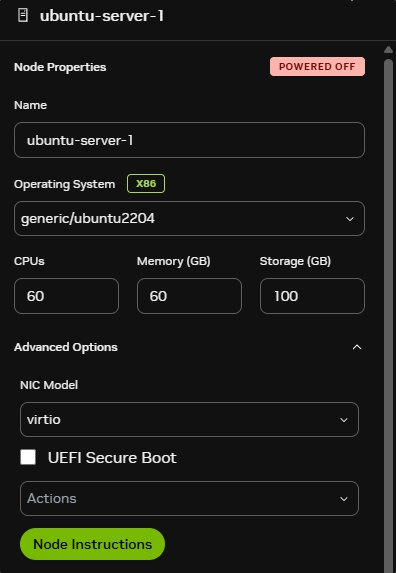Collapse the Advanced Options section
Image resolution: width=396 pixels, height=573 pixels.
(x=357, y=347)
